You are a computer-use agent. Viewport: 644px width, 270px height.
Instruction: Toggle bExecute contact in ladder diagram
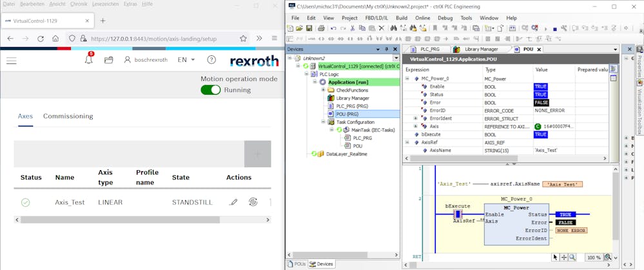coord(458,214)
